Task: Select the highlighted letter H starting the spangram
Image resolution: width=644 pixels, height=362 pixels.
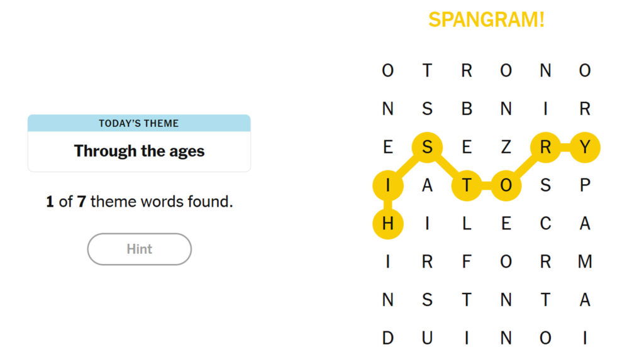Action: (388, 224)
